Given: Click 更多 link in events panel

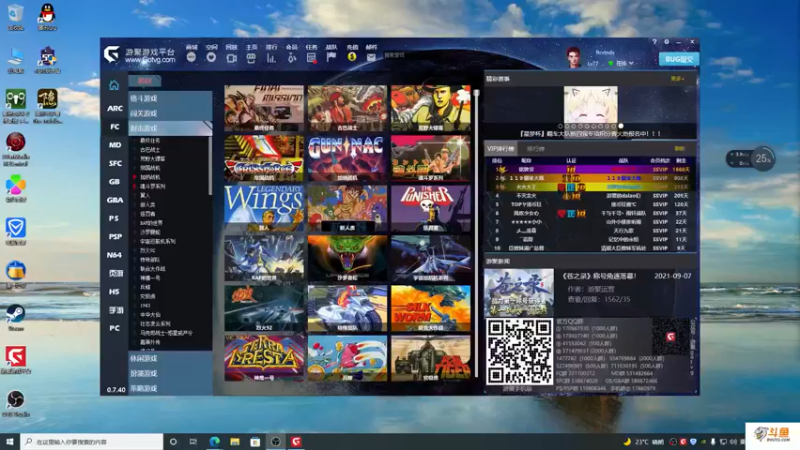Looking at the screenshot, I should click(677, 79).
